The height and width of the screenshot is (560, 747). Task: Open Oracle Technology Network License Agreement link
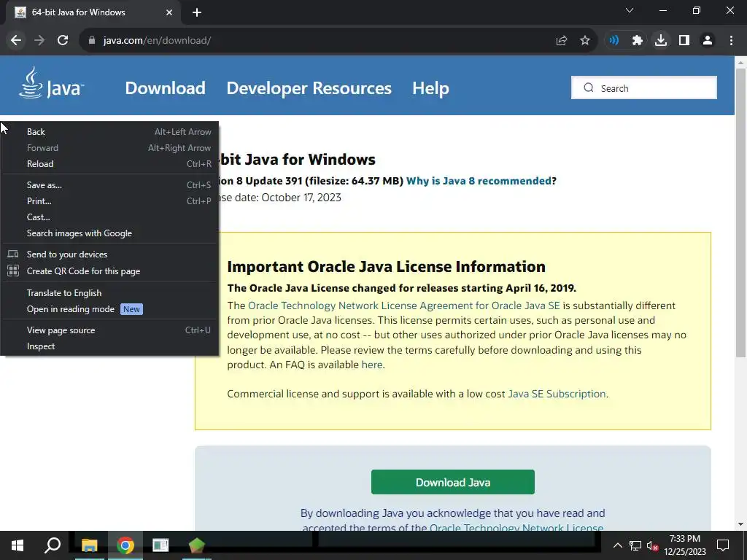404,306
